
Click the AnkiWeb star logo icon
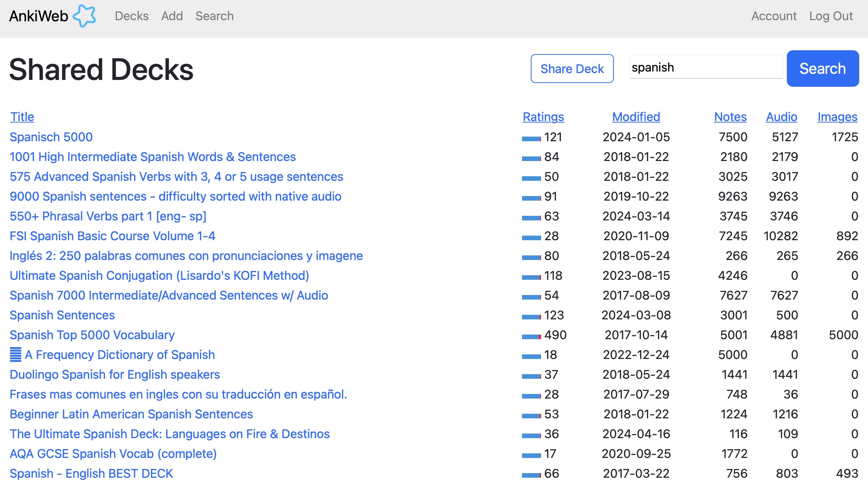(x=84, y=16)
